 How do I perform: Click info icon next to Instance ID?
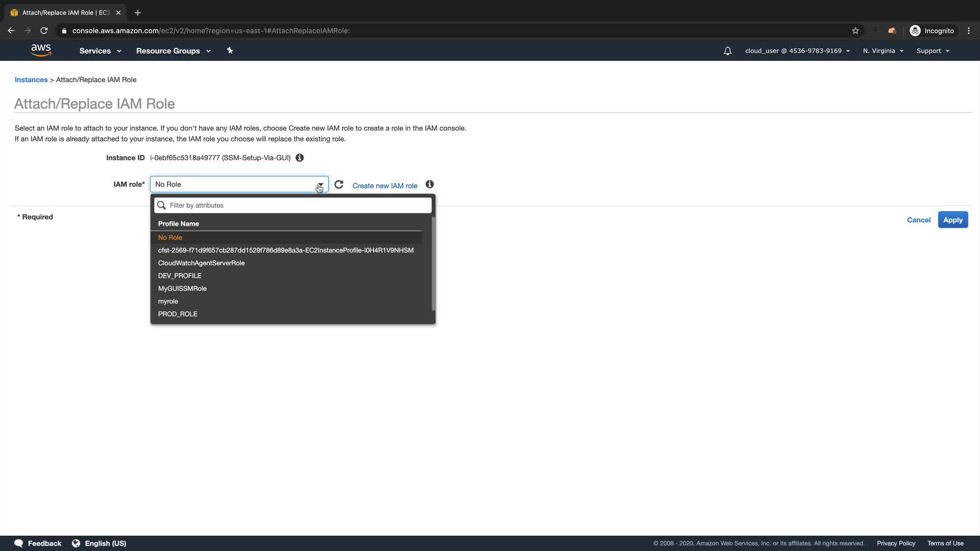[x=300, y=158]
